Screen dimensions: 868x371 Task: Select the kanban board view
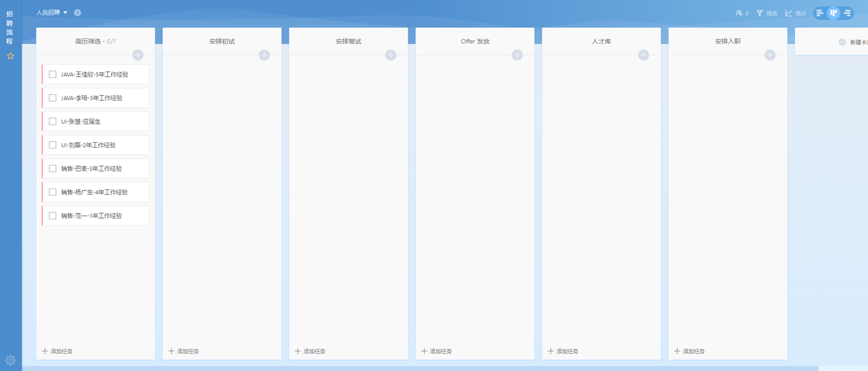point(834,13)
